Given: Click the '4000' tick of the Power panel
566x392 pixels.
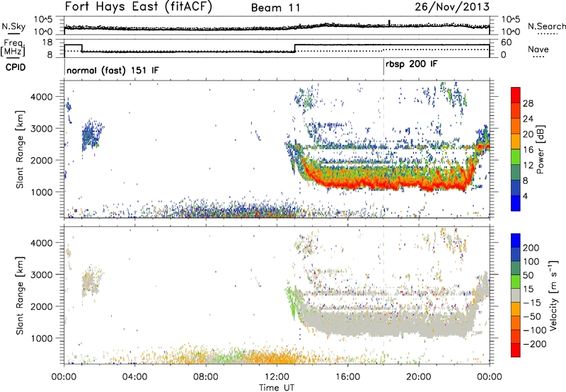Looking at the screenshot, I should coord(42,97).
